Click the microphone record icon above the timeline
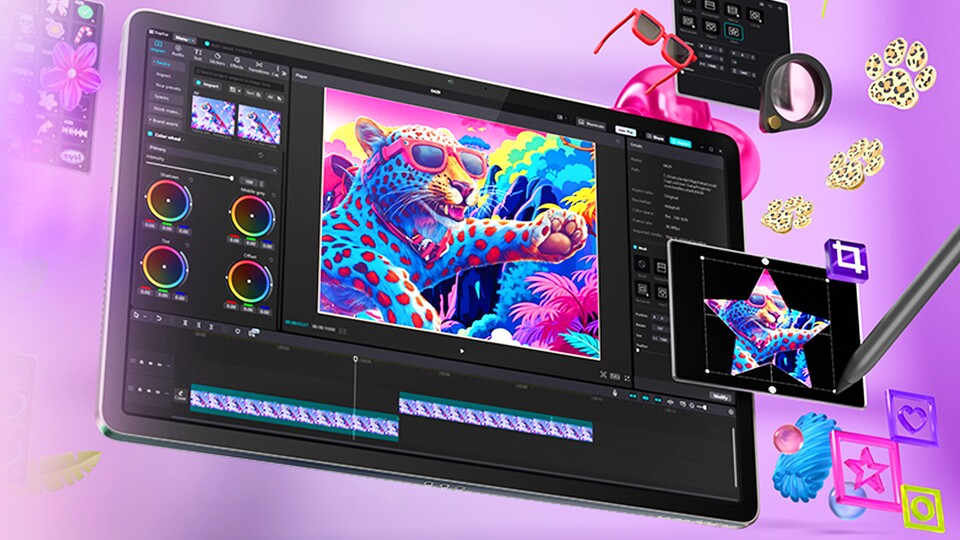 point(615,393)
